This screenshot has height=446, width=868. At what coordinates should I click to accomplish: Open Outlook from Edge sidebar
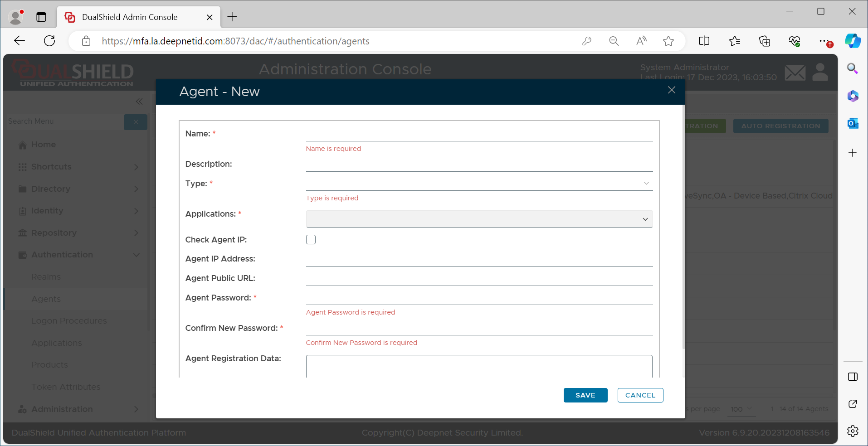tap(853, 123)
